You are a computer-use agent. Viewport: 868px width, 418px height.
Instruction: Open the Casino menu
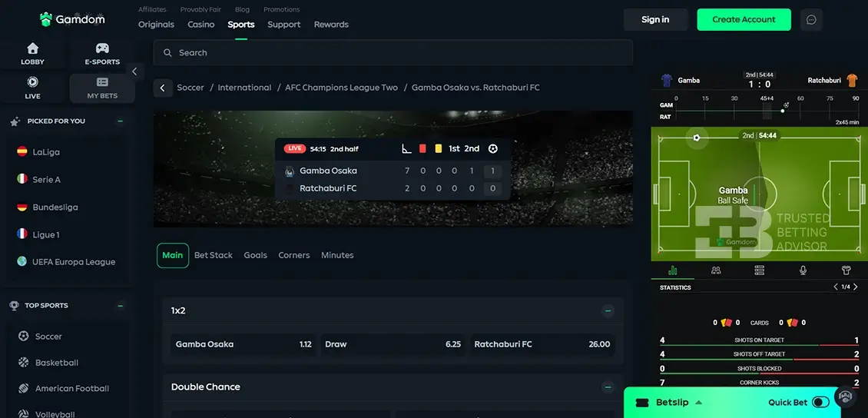[201, 25]
